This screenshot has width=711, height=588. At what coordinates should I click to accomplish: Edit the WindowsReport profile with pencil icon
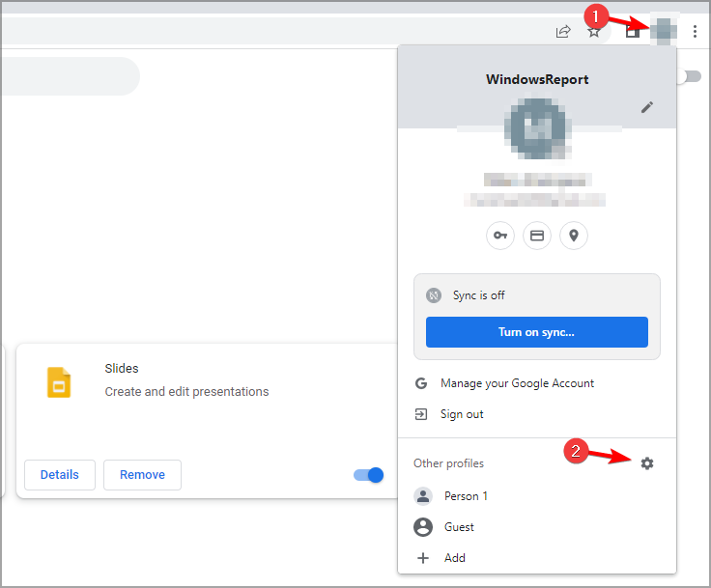(x=647, y=107)
